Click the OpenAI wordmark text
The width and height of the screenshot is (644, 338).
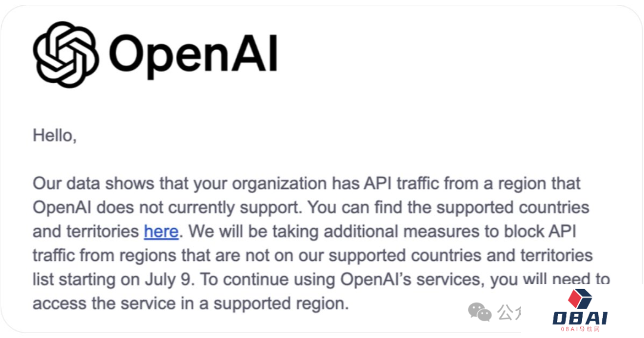point(194,54)
